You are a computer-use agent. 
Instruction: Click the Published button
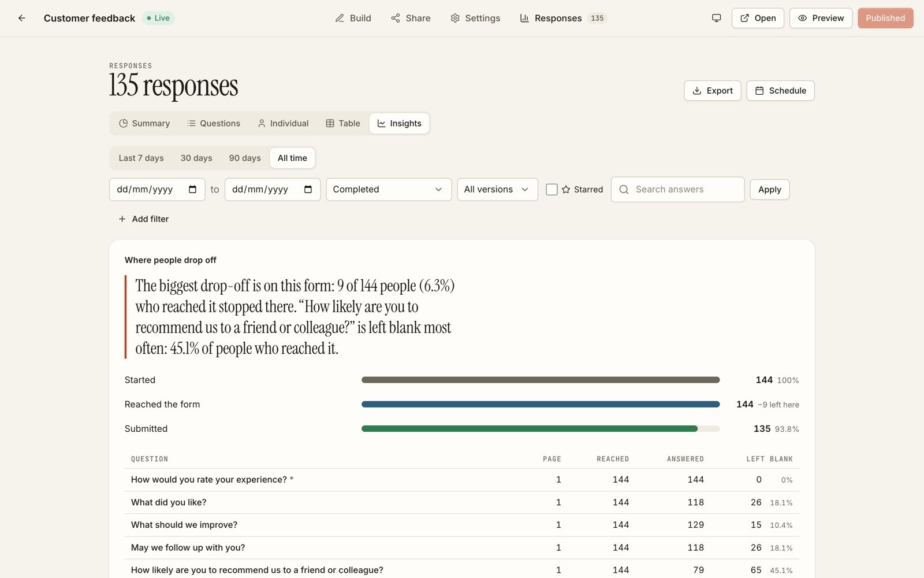coord(885,18)
